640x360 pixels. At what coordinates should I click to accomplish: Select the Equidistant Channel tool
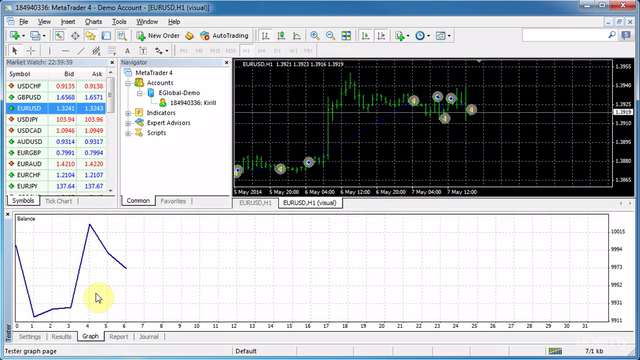(x=96, y=51)
